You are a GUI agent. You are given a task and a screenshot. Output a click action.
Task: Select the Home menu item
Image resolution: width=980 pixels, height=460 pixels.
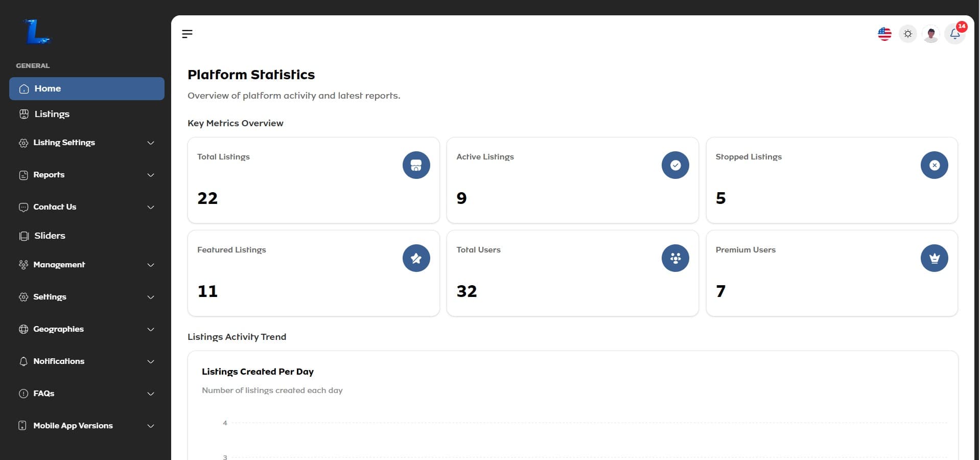pyautogui.click(x=87, y=88)
